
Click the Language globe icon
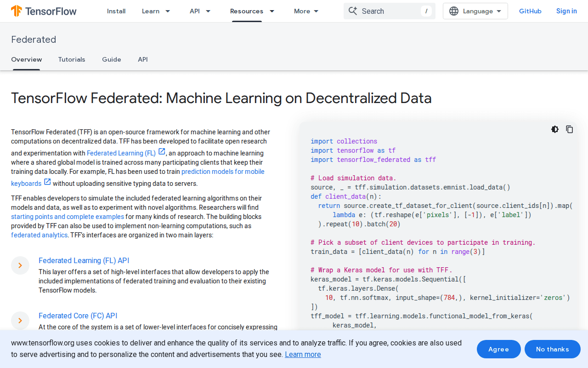click(x=454, y=11)
